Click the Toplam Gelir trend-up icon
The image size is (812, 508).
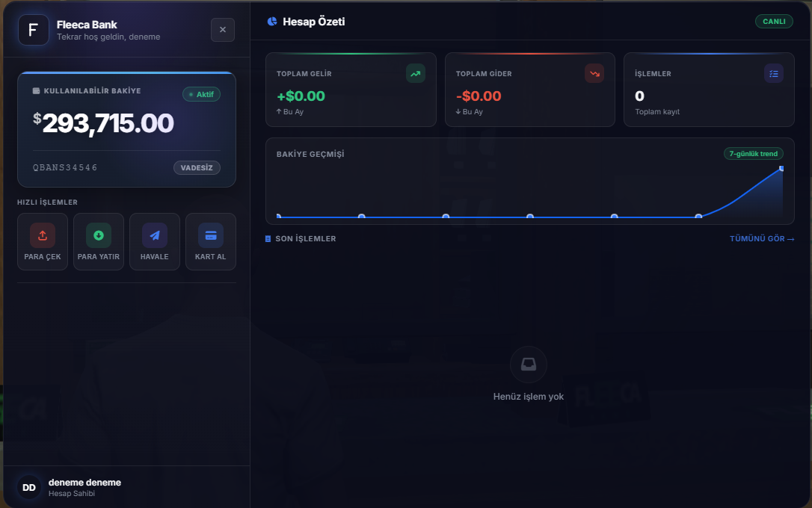(x=415, y=73)
